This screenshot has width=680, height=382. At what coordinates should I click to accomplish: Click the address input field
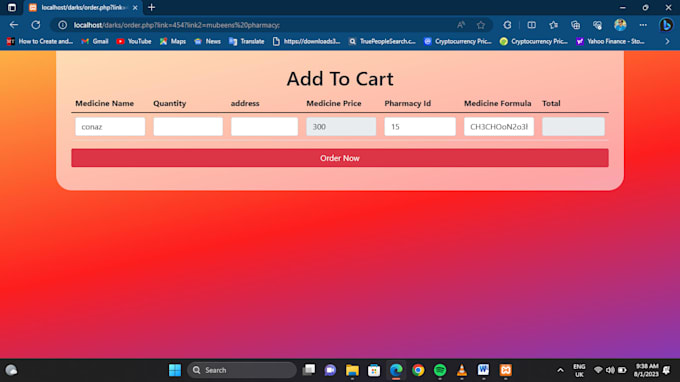click(x=264, y=127)
